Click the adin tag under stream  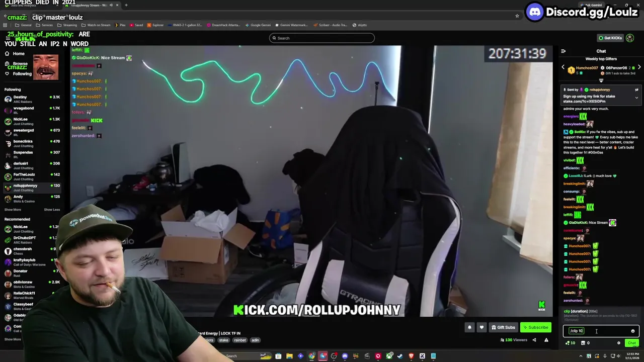tap(255, 340)
